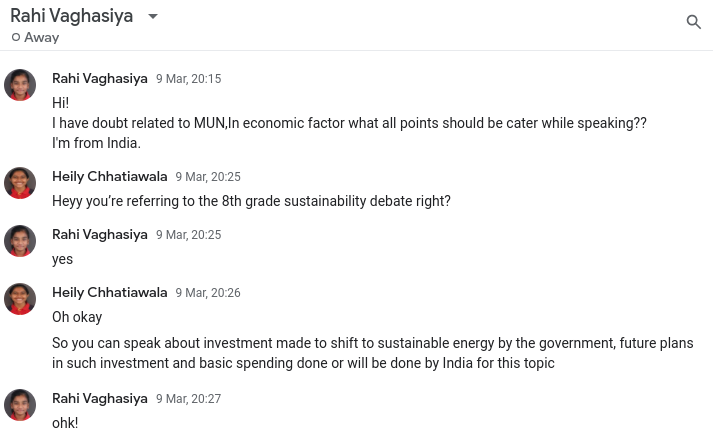The width and height of the screenshot is (713, 438).
Task: Click the Rahi Vaghasiya conversation title
Action: pyautogui.click(x=71, y=16)
